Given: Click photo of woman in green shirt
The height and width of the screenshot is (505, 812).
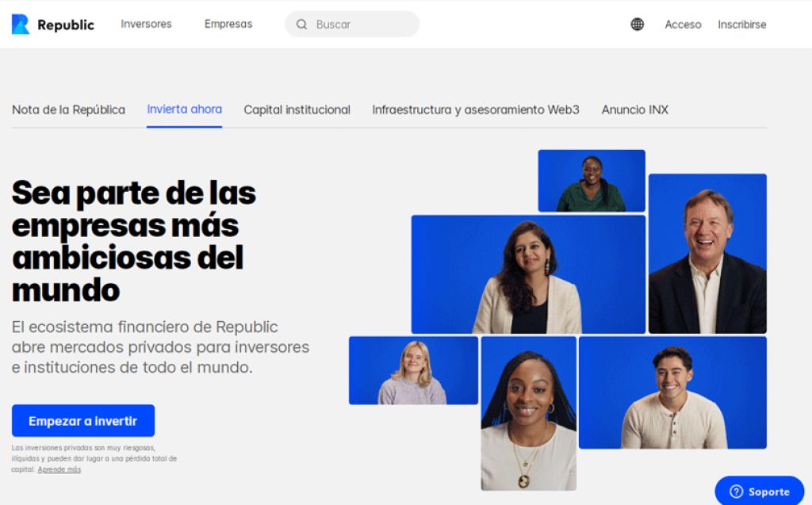Looking at the screenshot, I should 592,181.
